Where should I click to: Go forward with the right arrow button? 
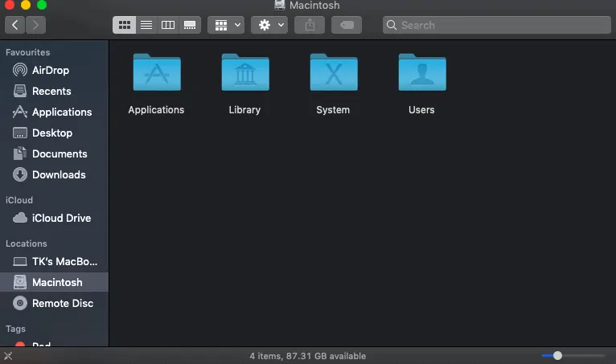point(35,25)
